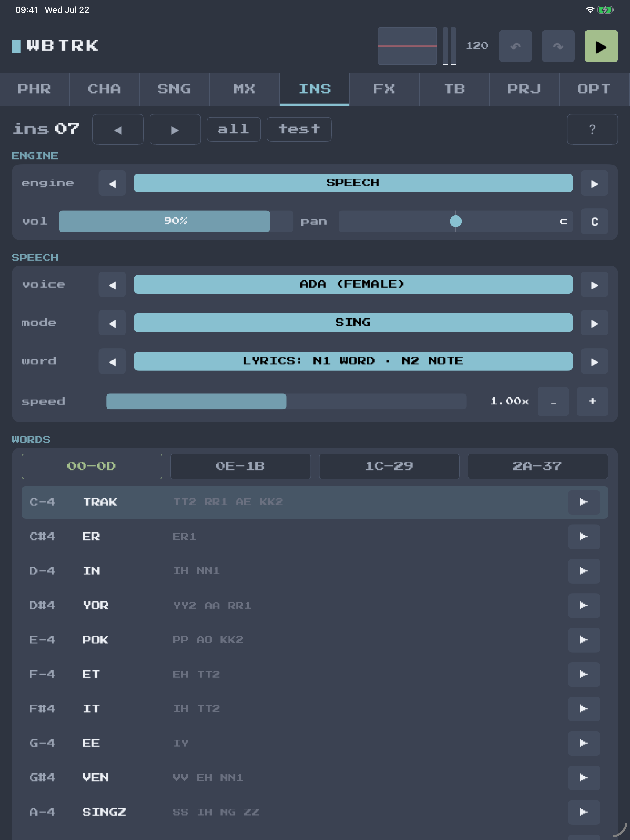Select the 00-0D word bank
Viewport: 630px width, 840px height.
coord(92,466)
